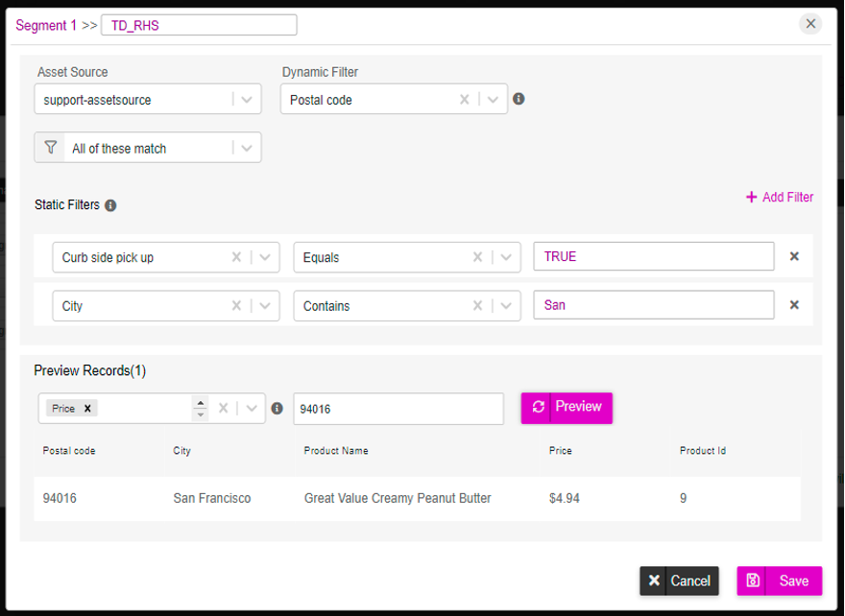Save the segment

click(x=780, y=580)
